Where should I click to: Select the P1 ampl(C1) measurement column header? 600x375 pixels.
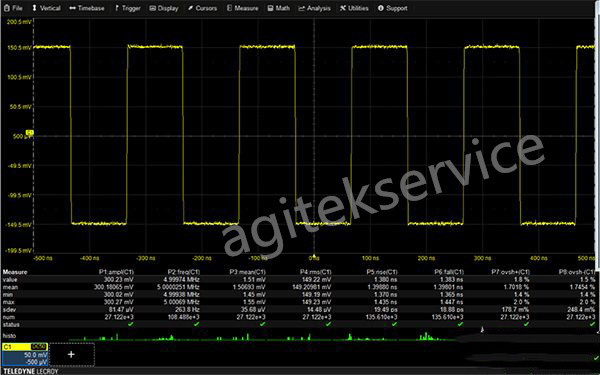116,272
